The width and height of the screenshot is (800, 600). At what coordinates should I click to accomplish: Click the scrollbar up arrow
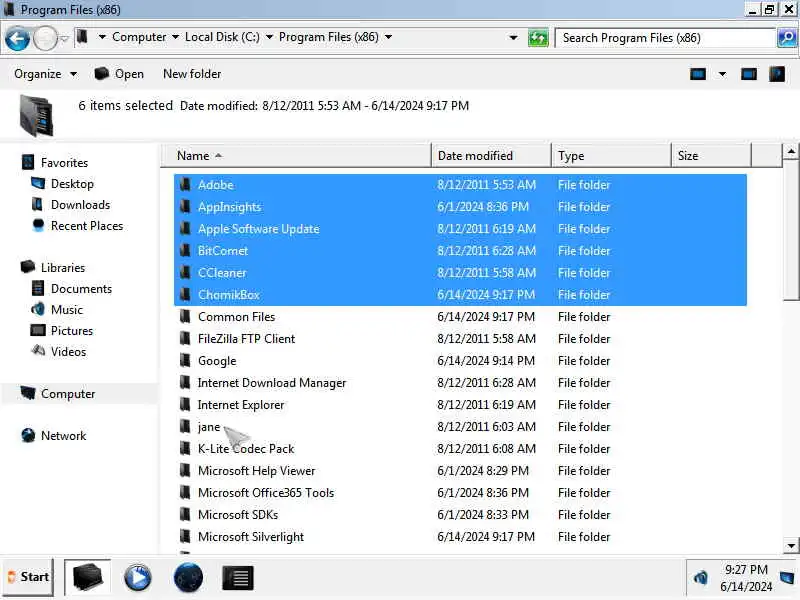791,152
